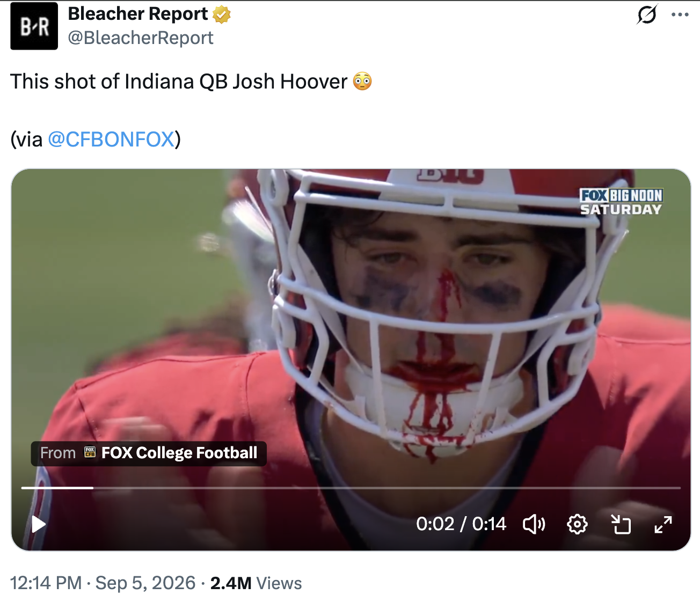The width and height of the screenshot is (700, 602).
Task: Open the @BleacherReport handle
Action: (141, 38)
